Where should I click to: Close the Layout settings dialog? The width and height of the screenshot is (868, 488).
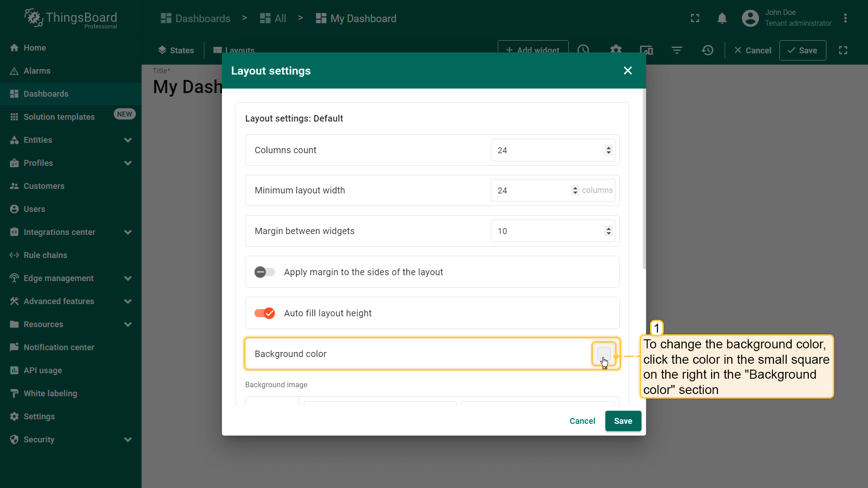point(627,70)
